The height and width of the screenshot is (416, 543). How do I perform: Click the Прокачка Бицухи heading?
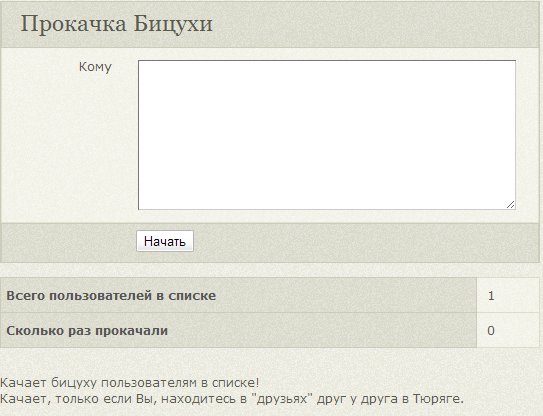click(x=116, y=24)
